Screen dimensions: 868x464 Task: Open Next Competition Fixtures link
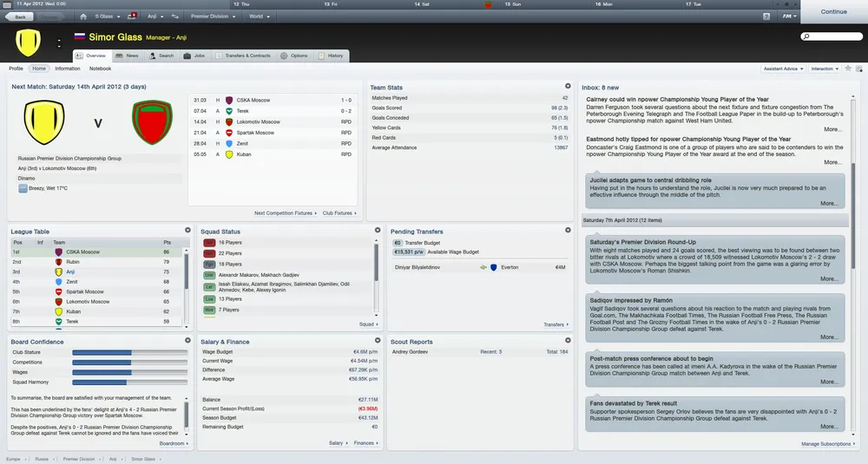click(x=285, y=213)
